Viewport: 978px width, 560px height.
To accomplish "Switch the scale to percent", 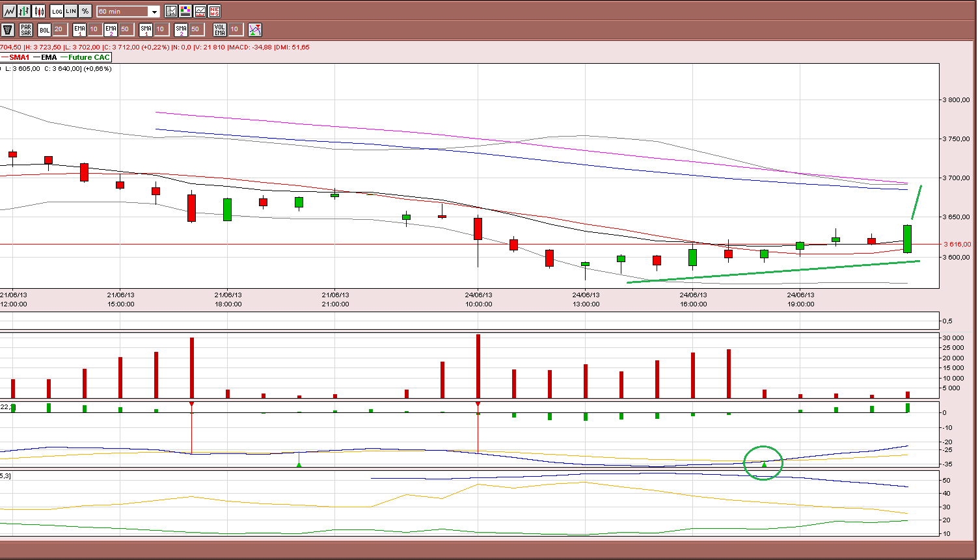I will 85,11.
